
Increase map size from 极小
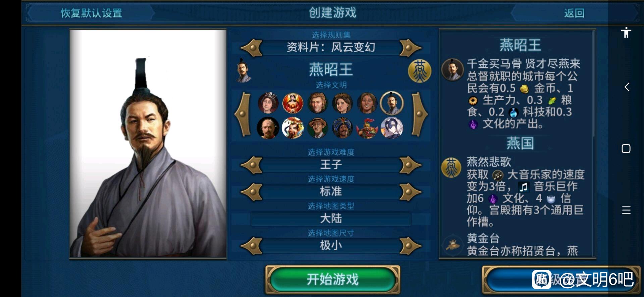(x=410, y=246)
